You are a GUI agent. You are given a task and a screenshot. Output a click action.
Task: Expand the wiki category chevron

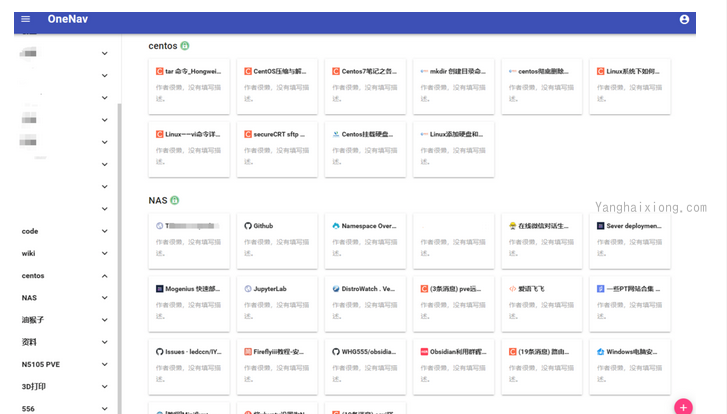[105, 254]
